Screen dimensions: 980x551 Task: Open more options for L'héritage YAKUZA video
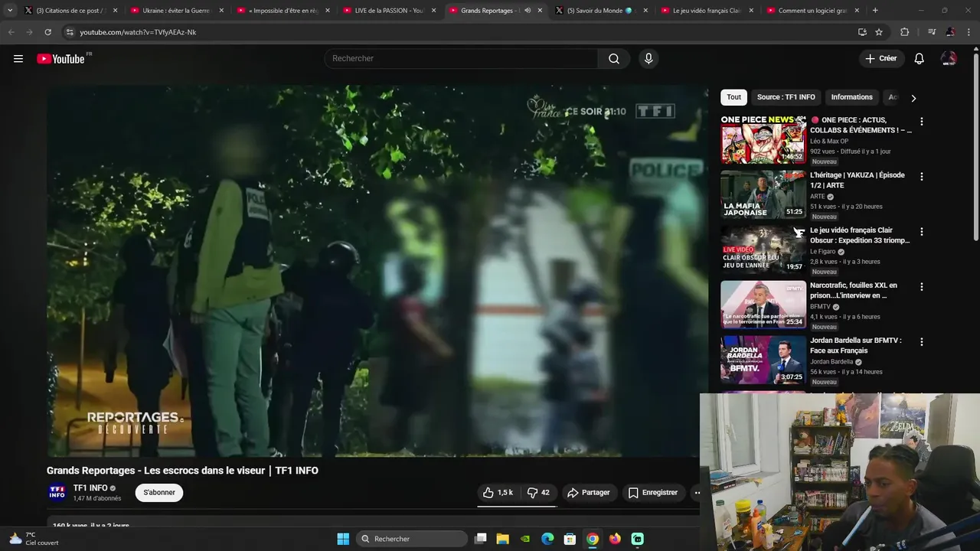tap(922, 177)
